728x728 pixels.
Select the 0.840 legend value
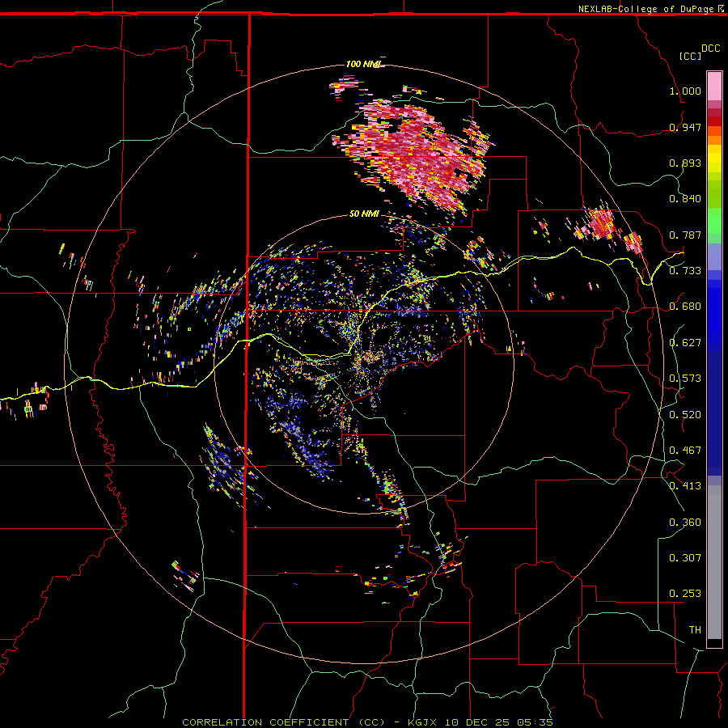click(x=685, y=199)
